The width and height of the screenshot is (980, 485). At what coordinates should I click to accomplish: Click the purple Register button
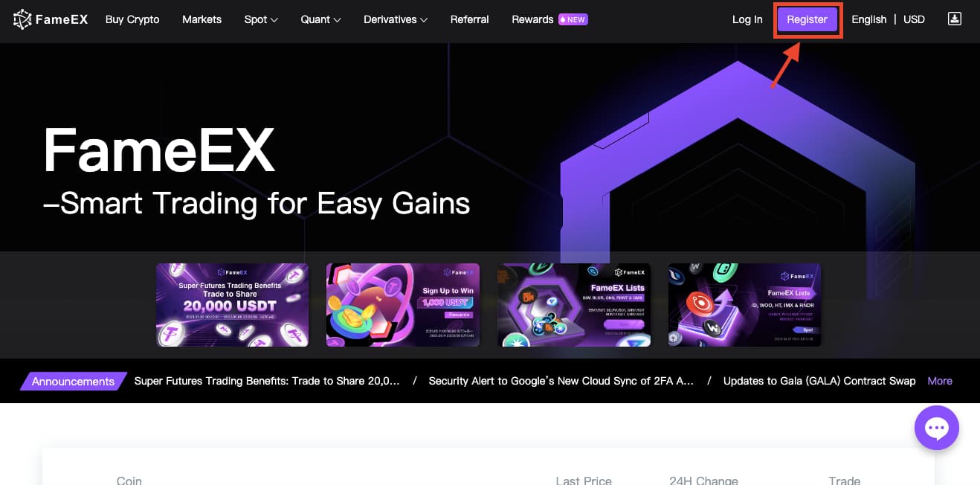(807, 19)
